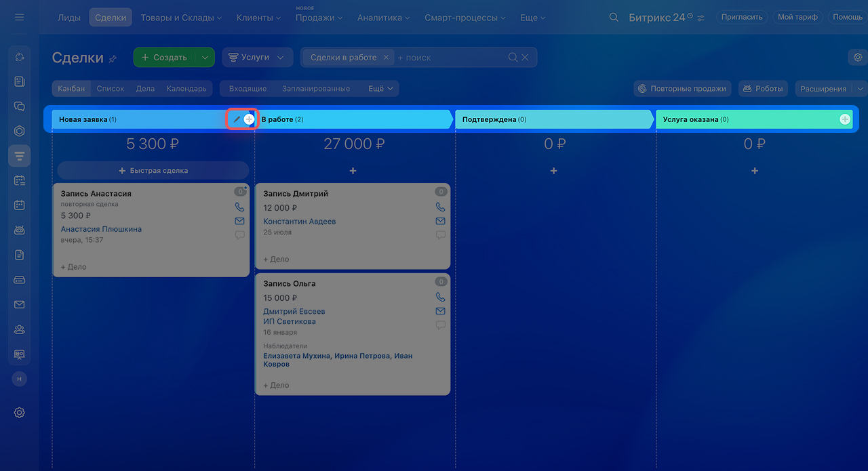Expand the Создать button dropdown arrow
The image size is (868, 471).
(x=205, y=58)
